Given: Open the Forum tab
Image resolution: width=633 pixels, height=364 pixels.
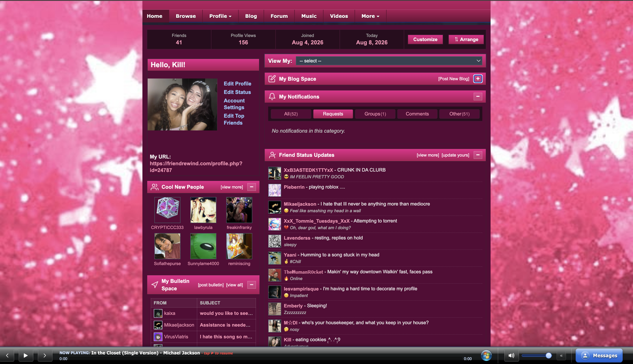Looking at the screenshot, I should point(279,16).
